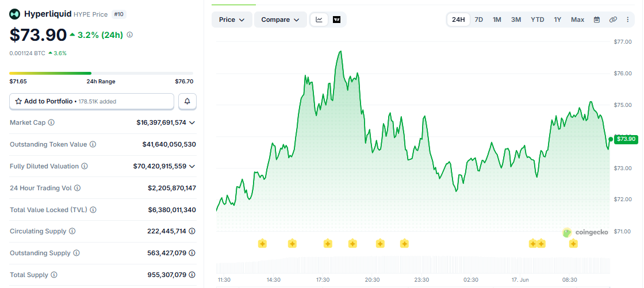Click the $6,380,011,340 TVL value

pos(172,209)
